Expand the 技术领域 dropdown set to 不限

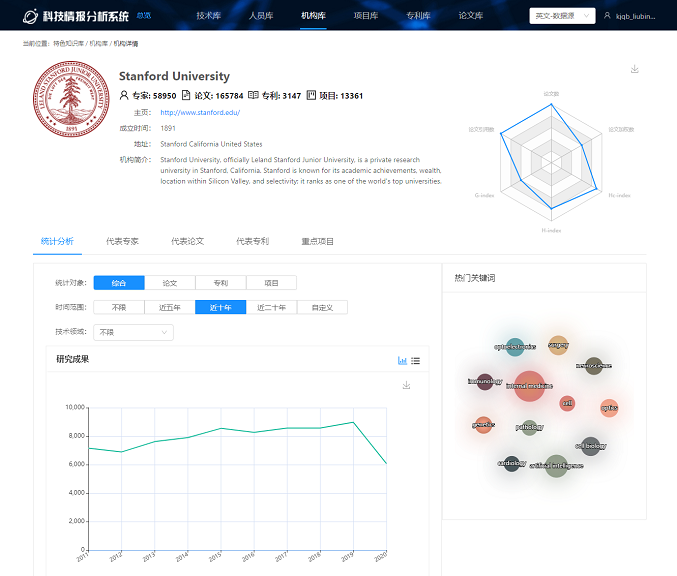pos(133,332)
